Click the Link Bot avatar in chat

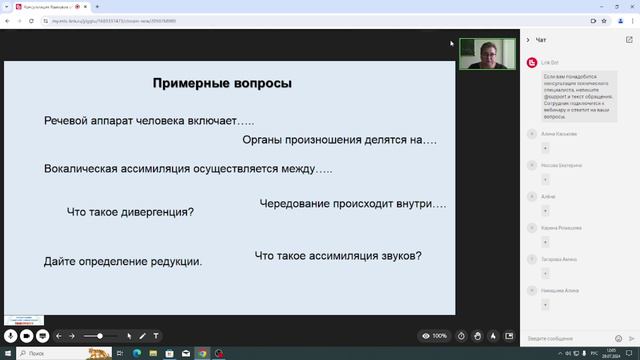(x=532, y=62)
